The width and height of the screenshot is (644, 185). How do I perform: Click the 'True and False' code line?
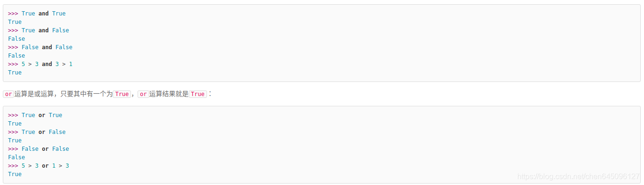38,30
